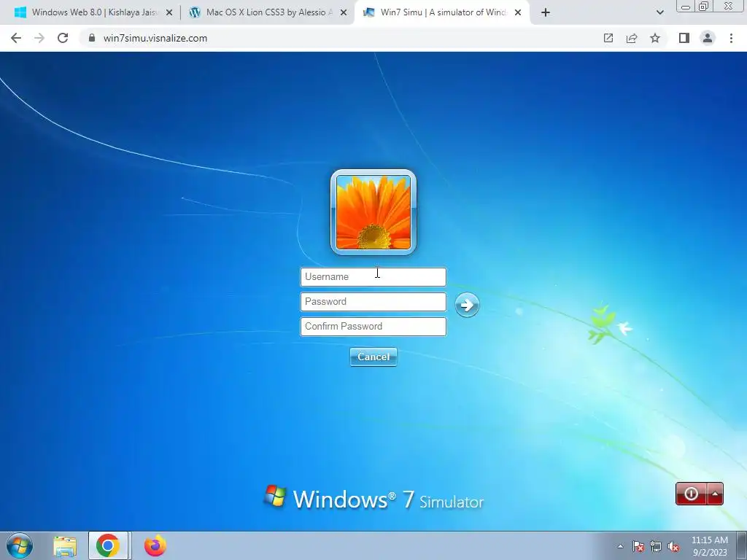Click the address bar URL
This screenshot has height=560, width=747.
155,38
